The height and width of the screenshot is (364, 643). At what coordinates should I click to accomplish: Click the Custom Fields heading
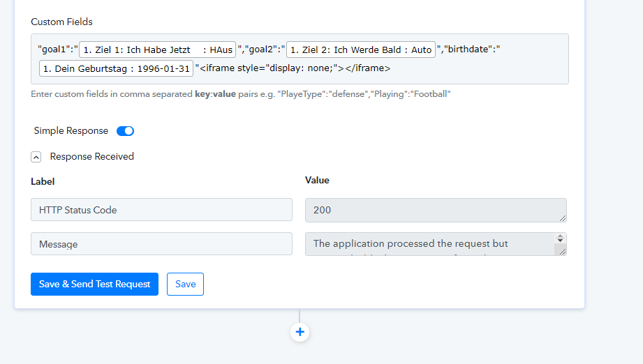pos(61,22)
